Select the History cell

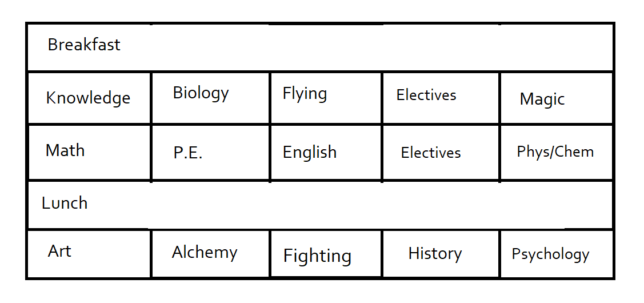[x=441, y=254]
